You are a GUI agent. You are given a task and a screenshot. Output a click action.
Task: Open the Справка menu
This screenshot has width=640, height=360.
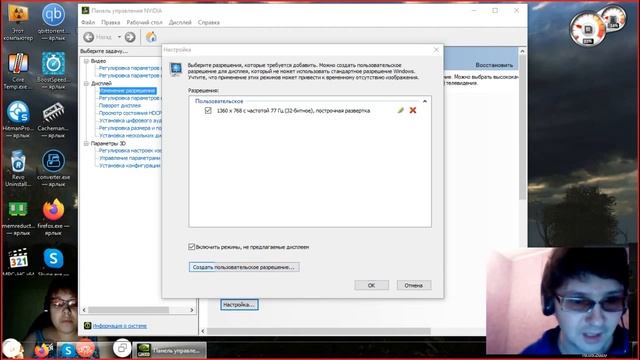(209, 22)
